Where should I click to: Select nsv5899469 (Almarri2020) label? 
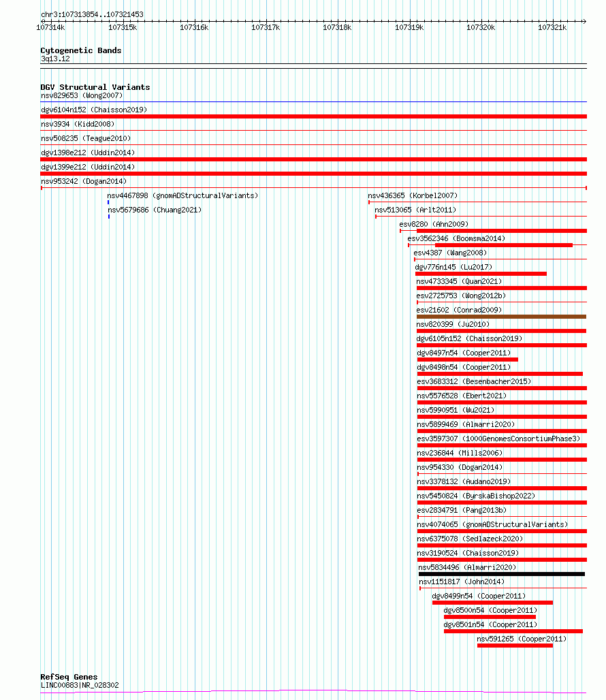point(466,424)
